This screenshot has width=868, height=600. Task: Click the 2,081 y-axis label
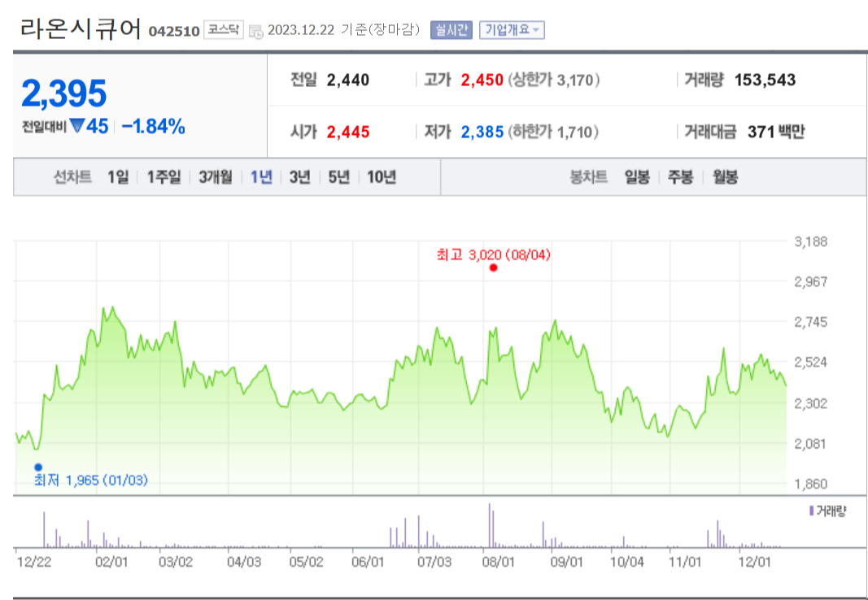pyautogui.click(x=810, y=444)
